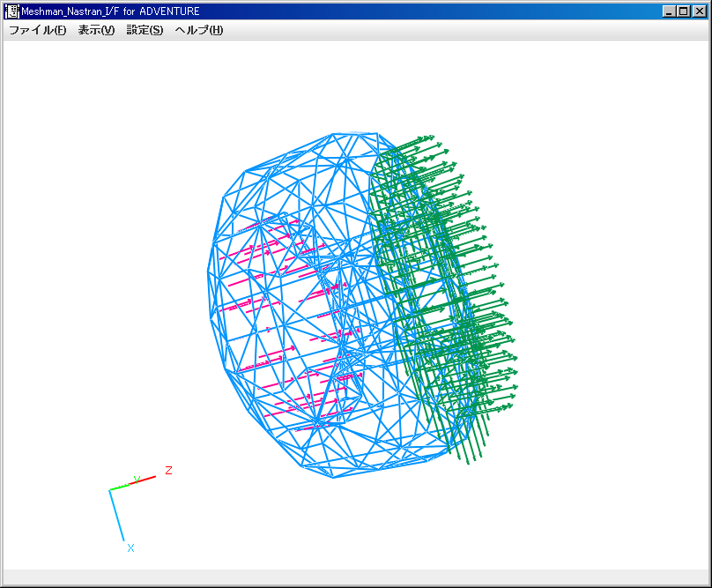Click the blue X axis label
This screenshot has height=588, width=712.
coord(130,548)
